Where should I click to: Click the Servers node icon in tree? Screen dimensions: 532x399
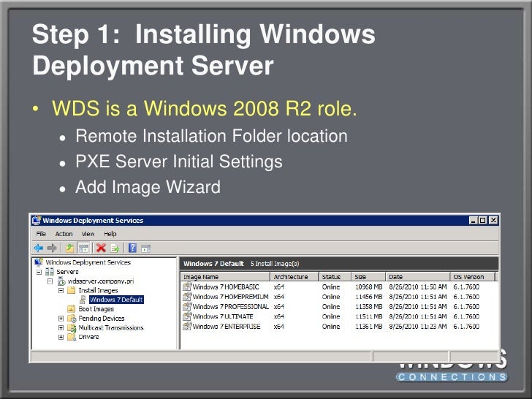point(50,271)
